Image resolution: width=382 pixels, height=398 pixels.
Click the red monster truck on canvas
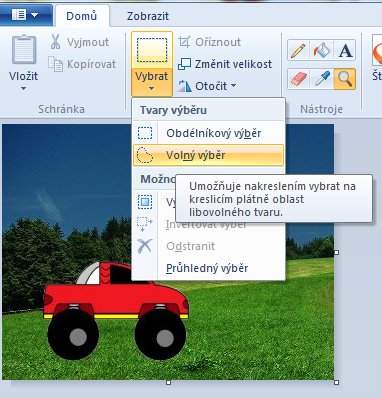(x=116, y=311)
